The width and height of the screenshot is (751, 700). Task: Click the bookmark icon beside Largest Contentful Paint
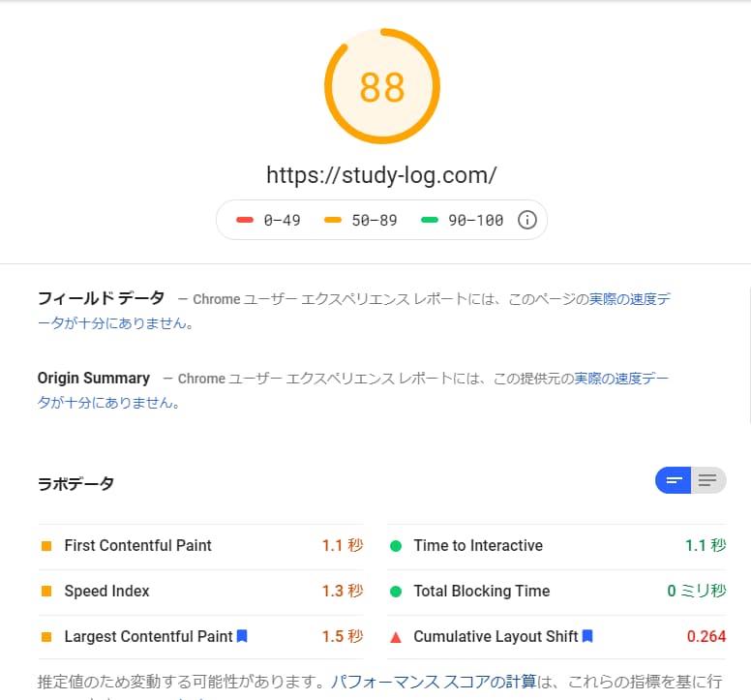tap(242, 636)
